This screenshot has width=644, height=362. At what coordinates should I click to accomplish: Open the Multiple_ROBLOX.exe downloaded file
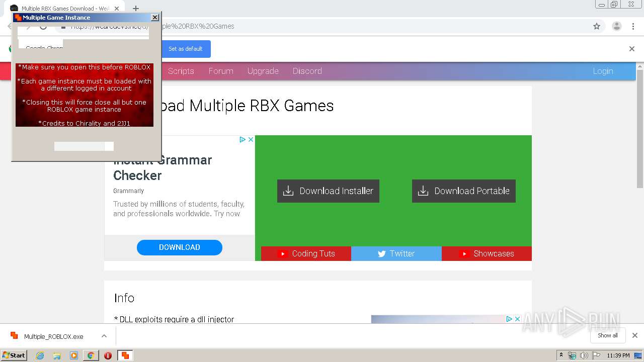click(x=53, y=336)
